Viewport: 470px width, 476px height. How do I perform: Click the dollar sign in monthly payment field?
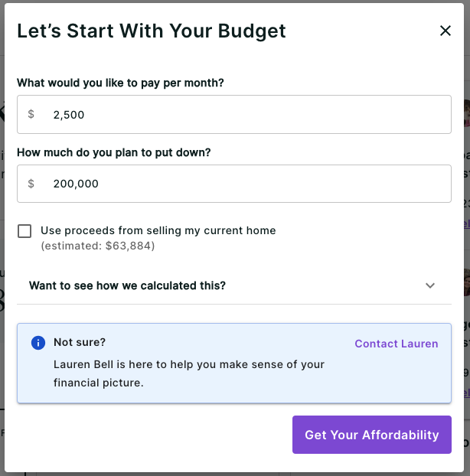(31, 115)
